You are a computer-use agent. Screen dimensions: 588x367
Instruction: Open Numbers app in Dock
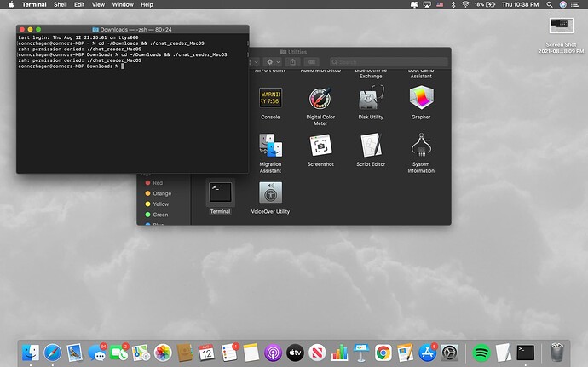[x=339, y=353]
